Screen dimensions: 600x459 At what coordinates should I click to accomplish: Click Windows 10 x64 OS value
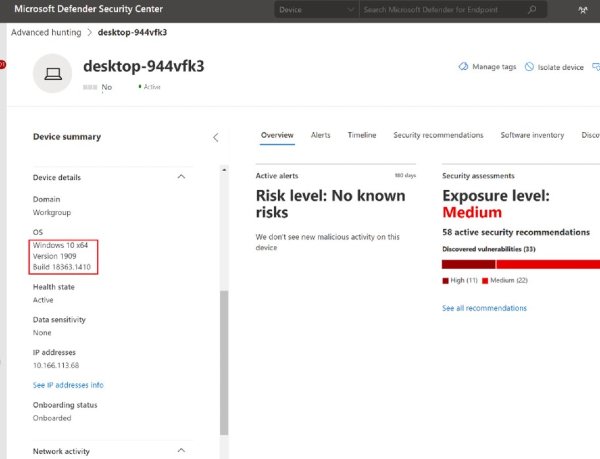60,245
